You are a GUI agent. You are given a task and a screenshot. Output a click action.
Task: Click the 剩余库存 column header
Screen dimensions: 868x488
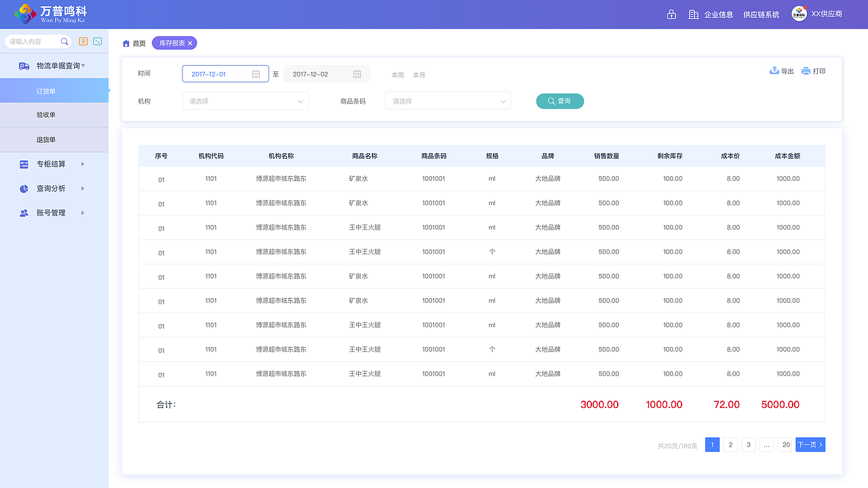point(670,156)
